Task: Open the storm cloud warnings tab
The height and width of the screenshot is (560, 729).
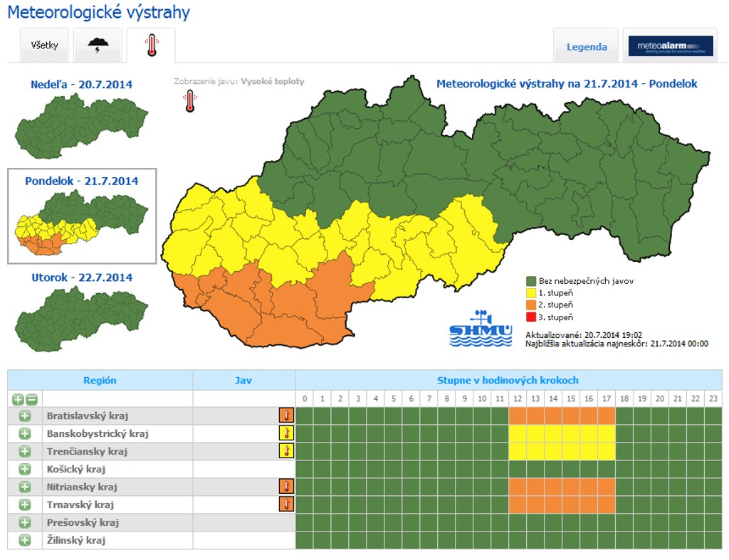Action: point(98,46)
